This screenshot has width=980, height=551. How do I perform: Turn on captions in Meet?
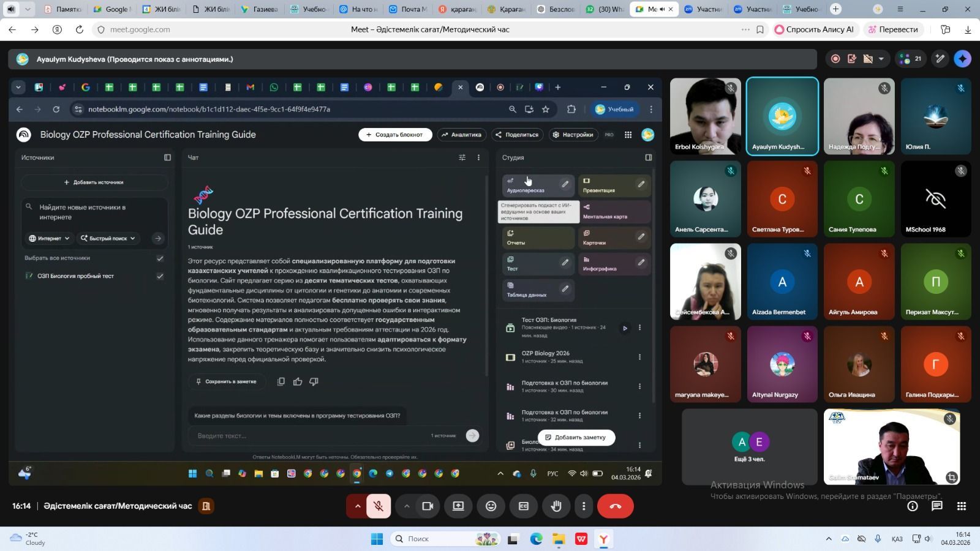click(524, 506)
